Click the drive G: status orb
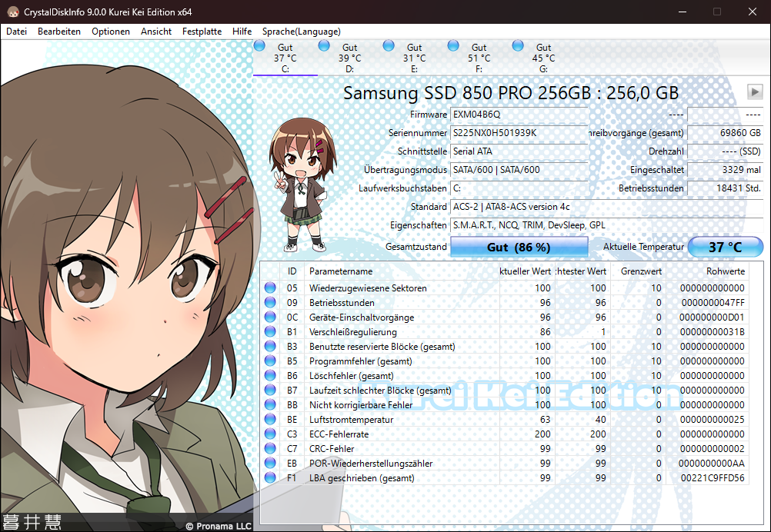 point(518,46)
